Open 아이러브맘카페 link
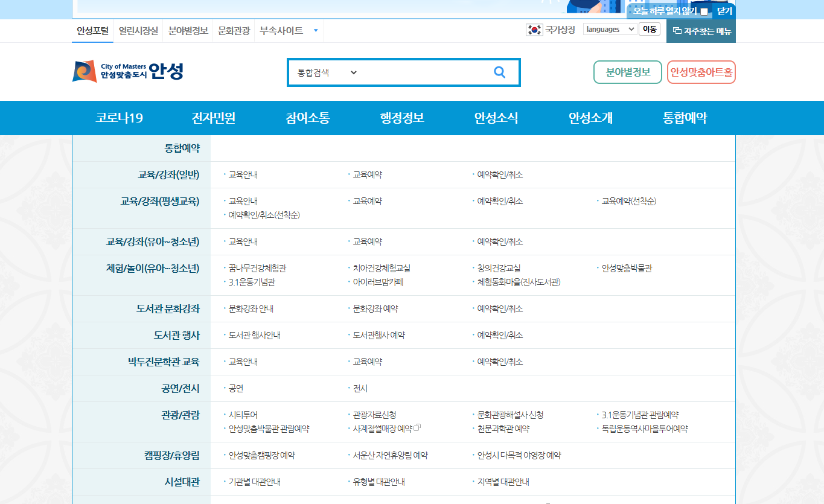824x504 pixels. coord(378,282)
